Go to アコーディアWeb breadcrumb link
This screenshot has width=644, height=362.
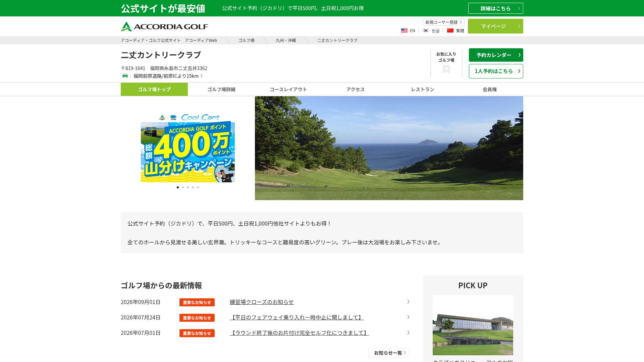[x=169, y=40]
